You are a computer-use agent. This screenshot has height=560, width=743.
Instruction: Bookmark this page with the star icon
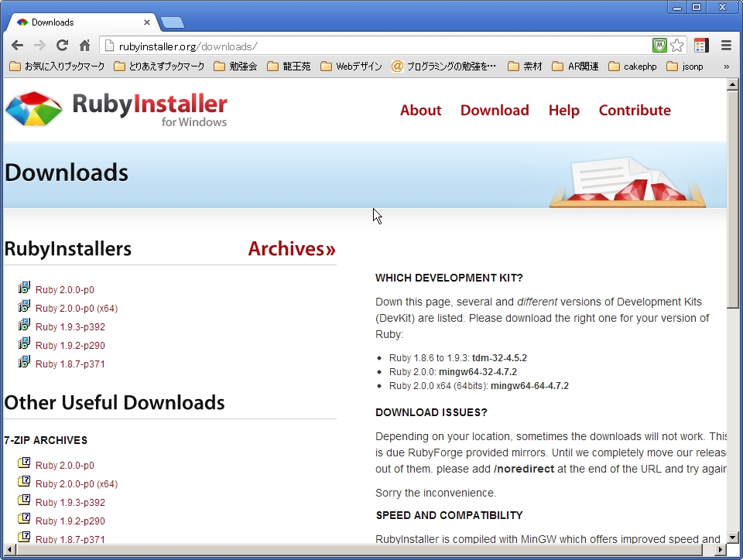(x=677, y=46)
